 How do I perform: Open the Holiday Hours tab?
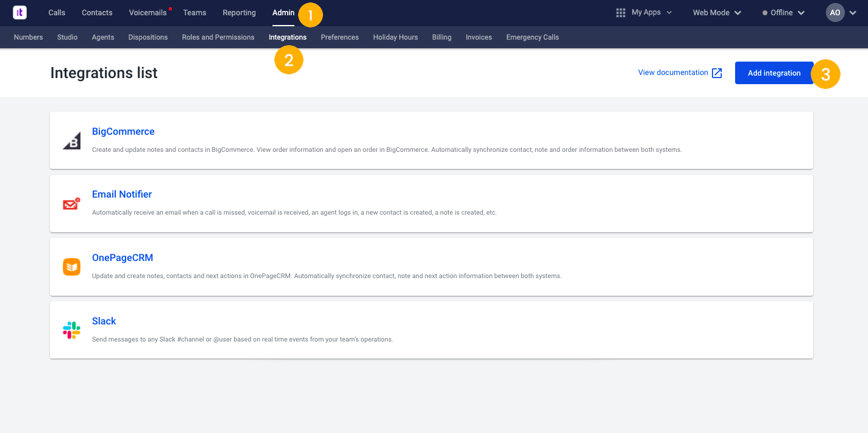(x=396, y=37)
